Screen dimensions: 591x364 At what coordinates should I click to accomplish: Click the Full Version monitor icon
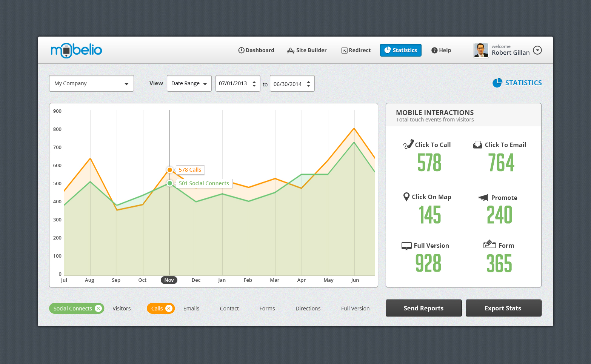[x=406, y=246]
